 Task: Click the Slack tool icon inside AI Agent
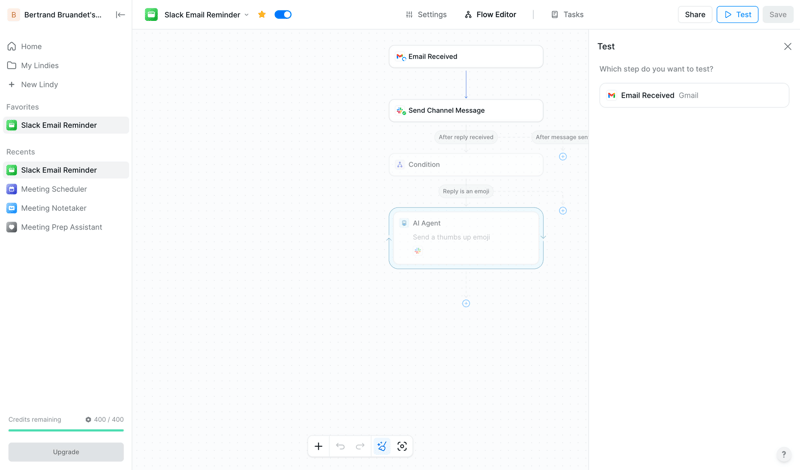pyautogui.click(x=418, y=251)
